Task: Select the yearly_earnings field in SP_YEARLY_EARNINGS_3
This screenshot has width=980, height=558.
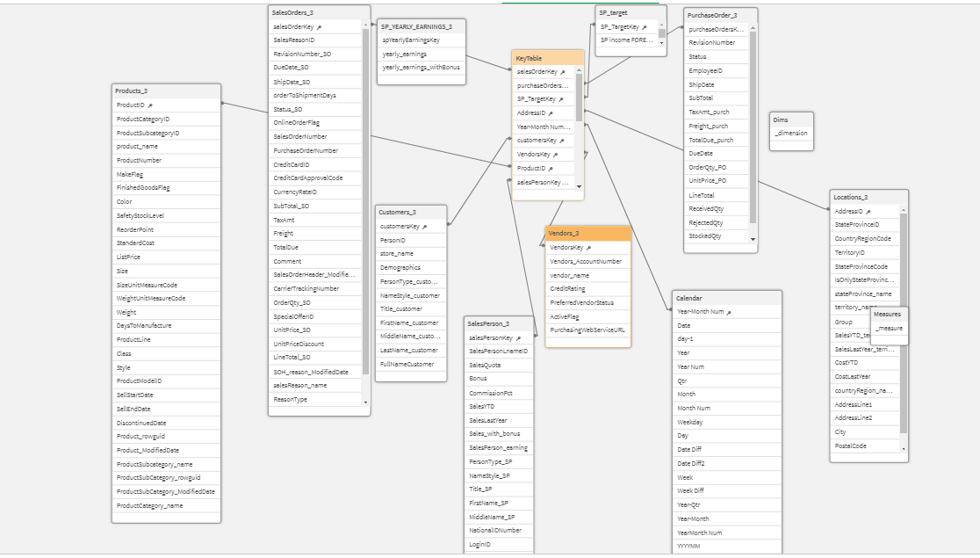Action: click(x=404, y=54)
